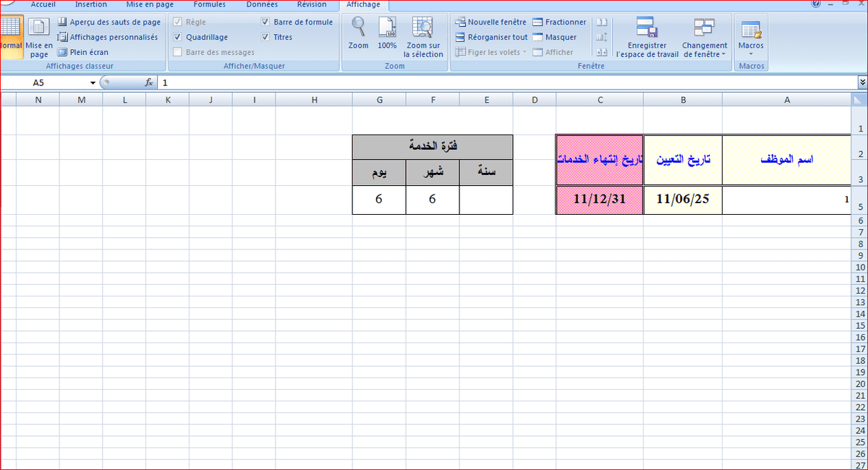Click the fx insert function icon

(149, 83)
